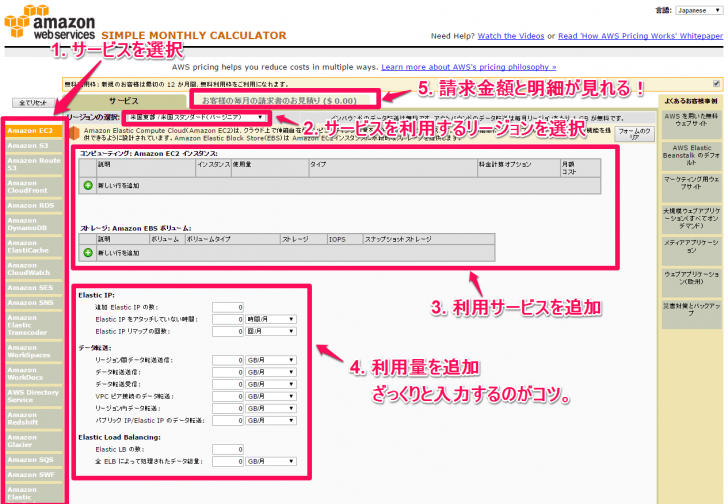Choose ウェブアプリケーション(欧州) sample
The width and height of the screenshot is (728, 504).
click(691, 281)
